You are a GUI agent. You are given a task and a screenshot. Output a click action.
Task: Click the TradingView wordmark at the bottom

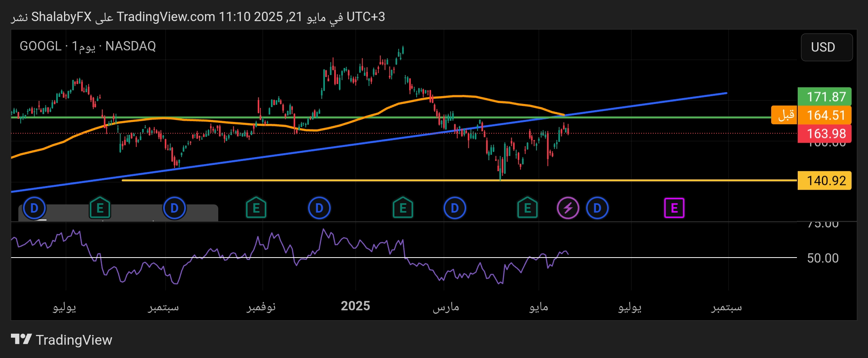tap(74, 340)
